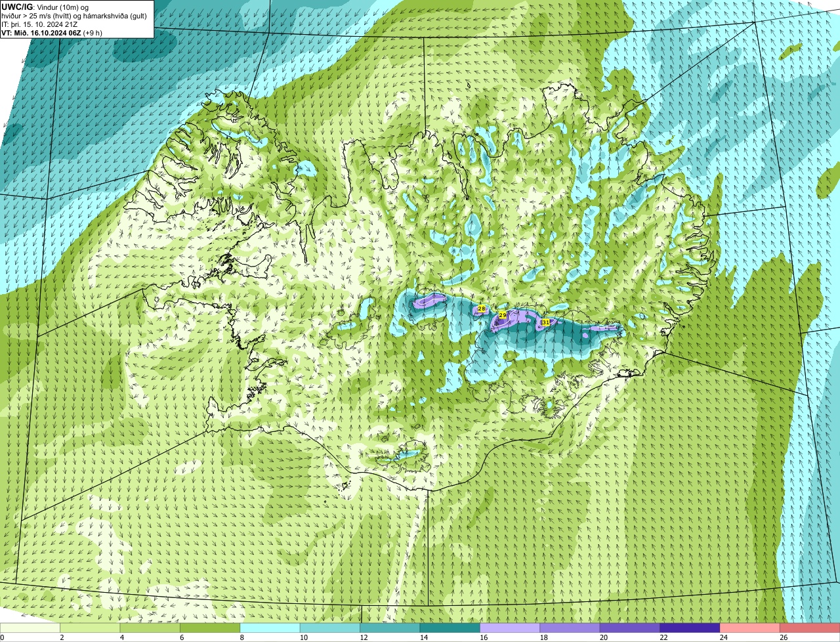
Task: Select the 22–24 m/s dark indigo swatch
Action: (690, 628)
